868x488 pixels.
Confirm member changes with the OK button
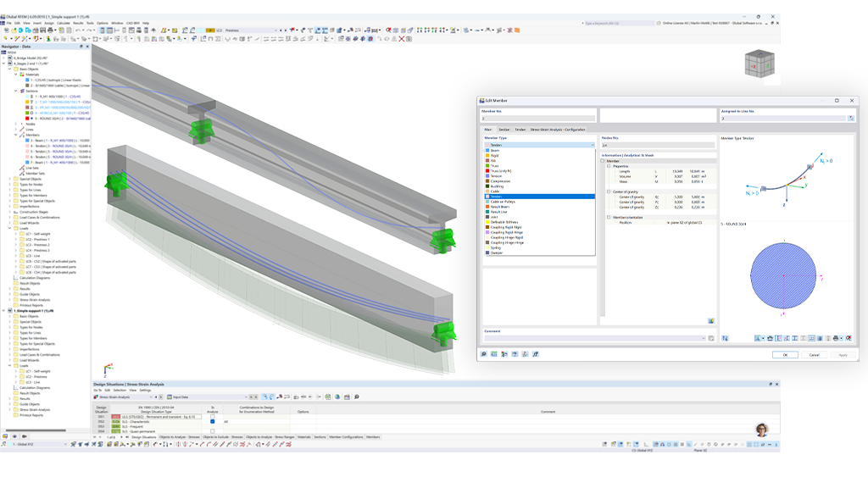tap(785, 354)
